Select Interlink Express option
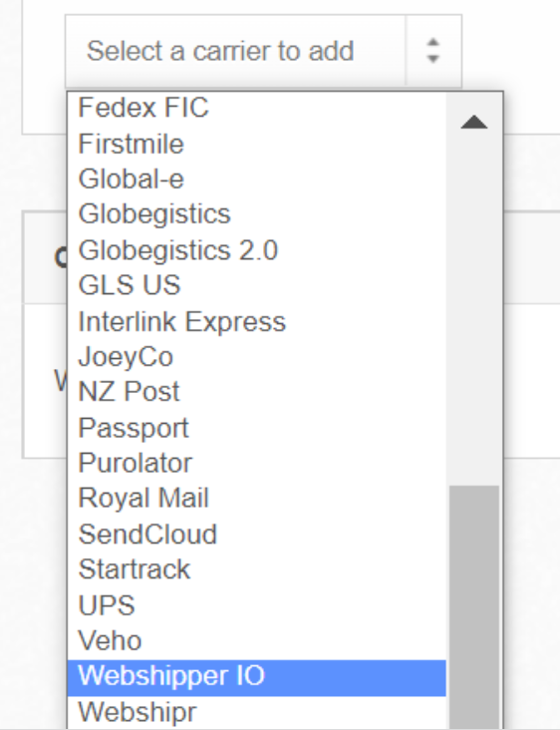 coord(257,321)
